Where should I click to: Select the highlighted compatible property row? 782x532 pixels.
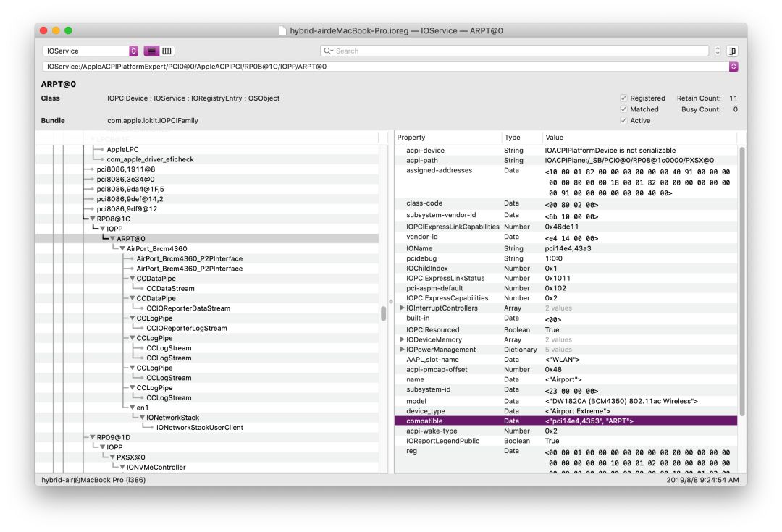[x=566, y=421]
